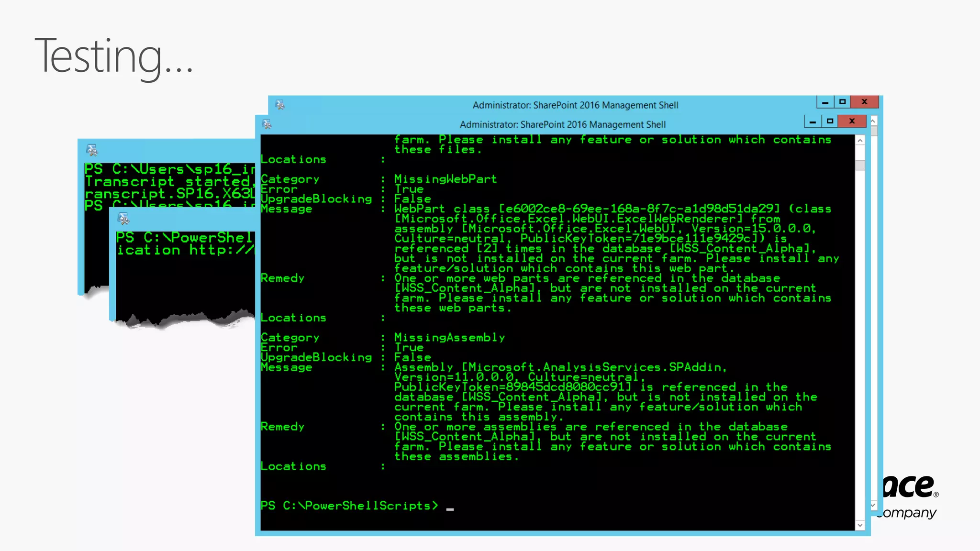Click the rear Management Shell window's system icon
This screenshot has height=551, width=980.
point(280,105)
